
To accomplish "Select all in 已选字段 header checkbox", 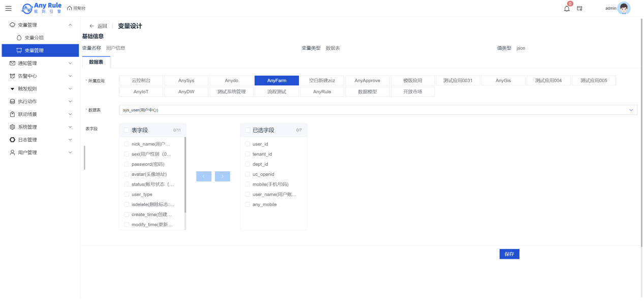I will [x=248, y=130].
